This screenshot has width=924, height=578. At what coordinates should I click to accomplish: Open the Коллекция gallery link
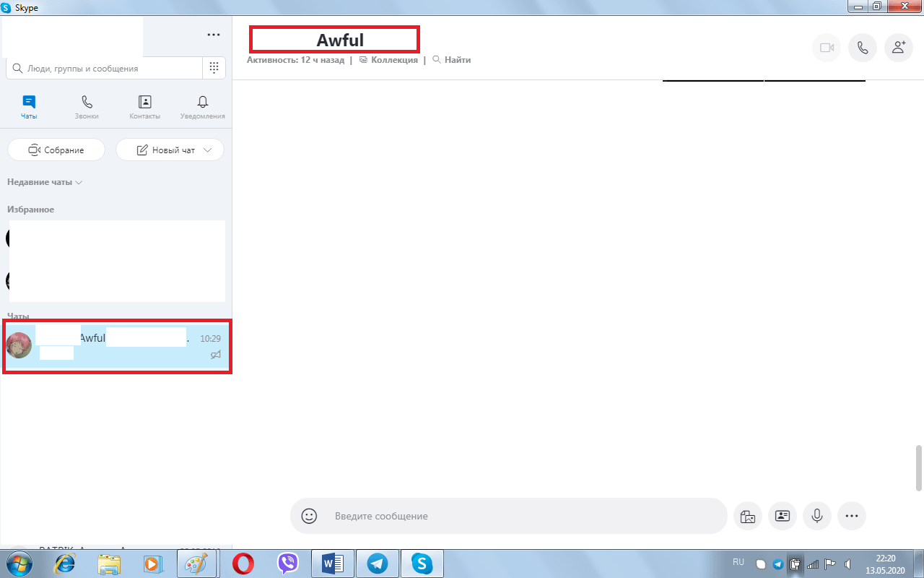point(388,60)
